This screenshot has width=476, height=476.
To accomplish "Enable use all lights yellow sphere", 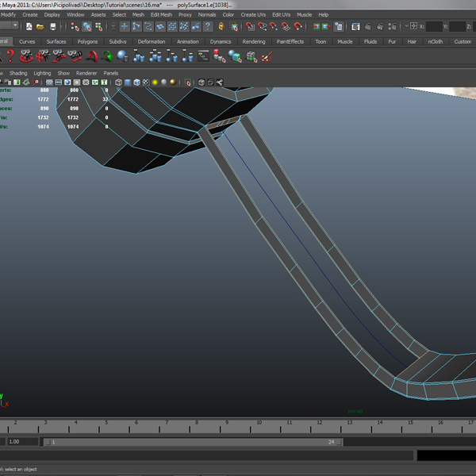I will click(155, 83).
